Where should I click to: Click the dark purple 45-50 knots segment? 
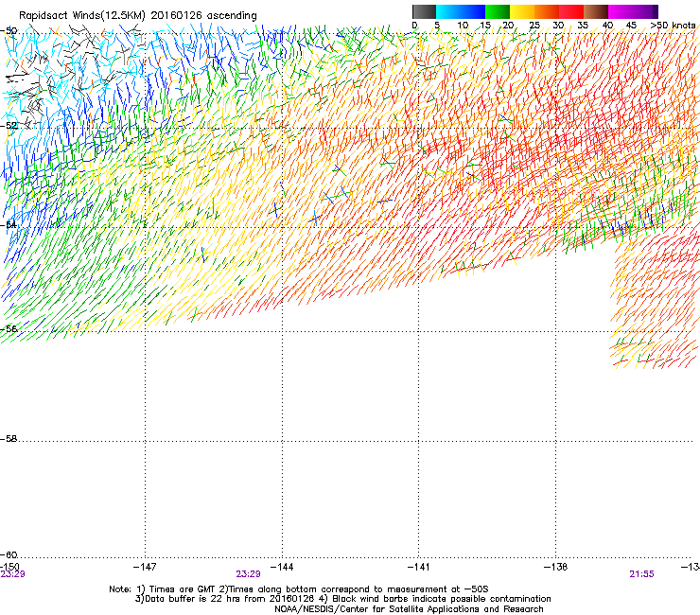click(645, 11)
